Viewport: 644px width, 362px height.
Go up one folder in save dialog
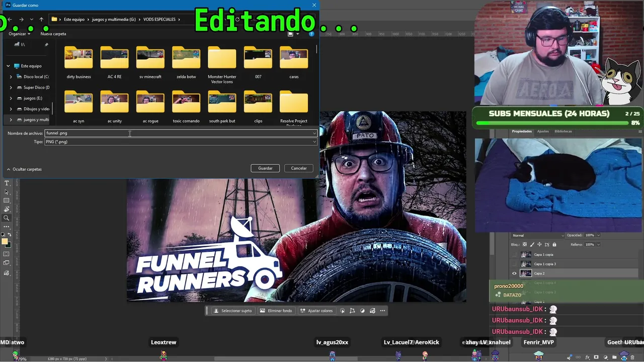pyautogui.click(x=41, y=20)
